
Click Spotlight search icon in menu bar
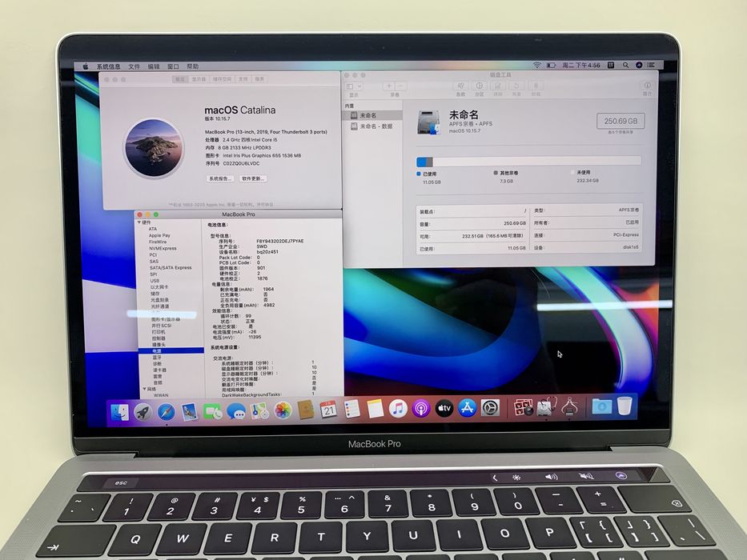coord(625,66)
